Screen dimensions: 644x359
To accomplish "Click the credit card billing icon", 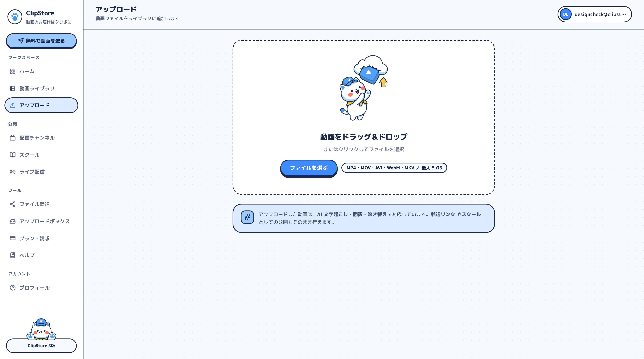I will 13,238.
